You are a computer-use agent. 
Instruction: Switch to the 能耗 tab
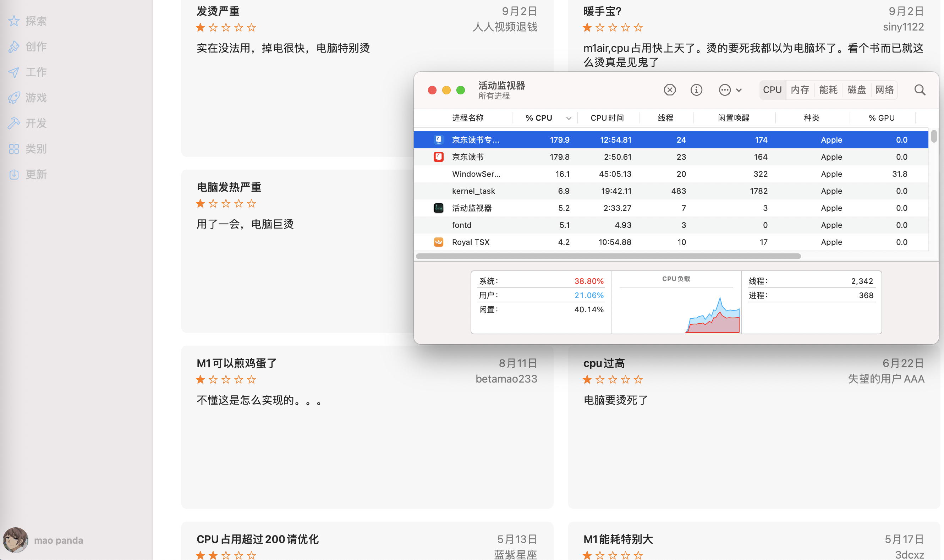tap(828, 90)
